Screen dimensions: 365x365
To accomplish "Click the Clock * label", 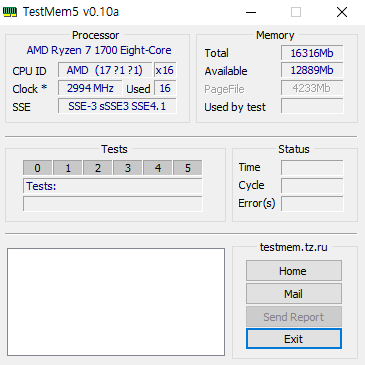I will pyautogui.click(x=30, y=89).
